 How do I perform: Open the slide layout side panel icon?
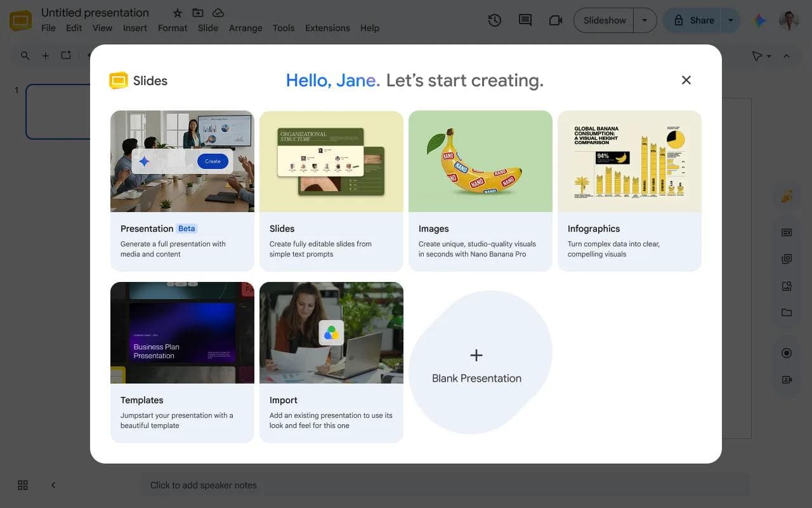(x=787, y=232)
